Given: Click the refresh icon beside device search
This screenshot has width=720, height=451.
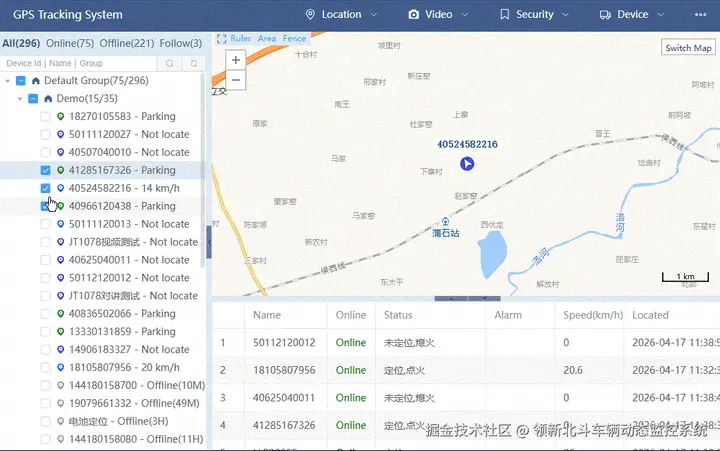Looking at the screenshot, I should (x=194, y=63).
